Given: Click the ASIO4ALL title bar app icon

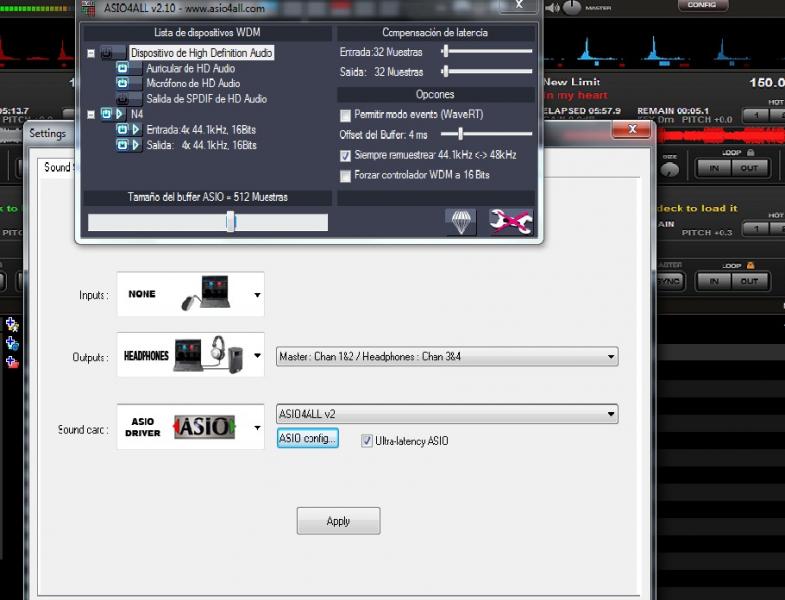Looking at the screenshot, I should click(x=89, y=8).
